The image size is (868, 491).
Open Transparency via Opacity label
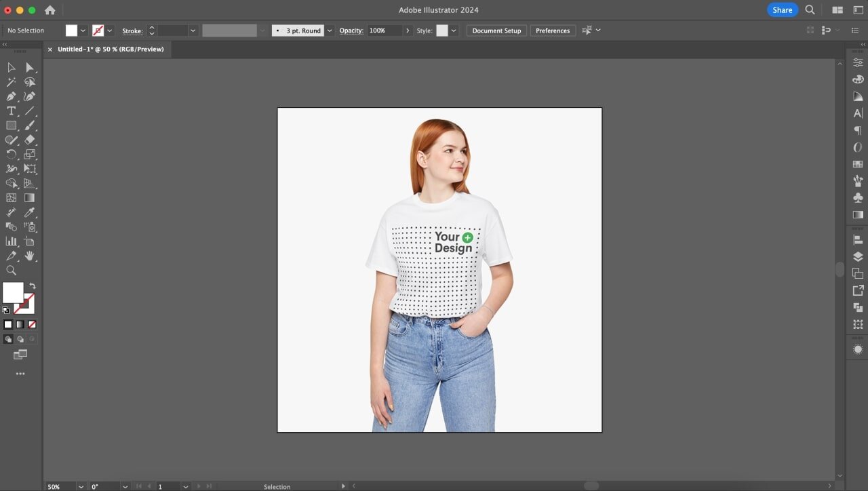pyautogui.click(x=351, y=31)
